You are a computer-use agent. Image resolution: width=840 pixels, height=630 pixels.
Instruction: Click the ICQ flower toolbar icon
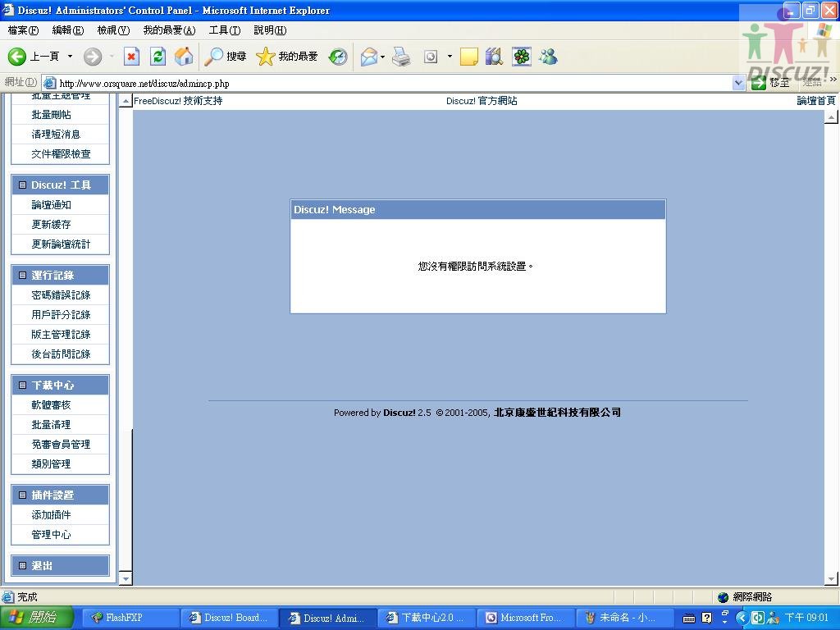[x=521, y=57]
